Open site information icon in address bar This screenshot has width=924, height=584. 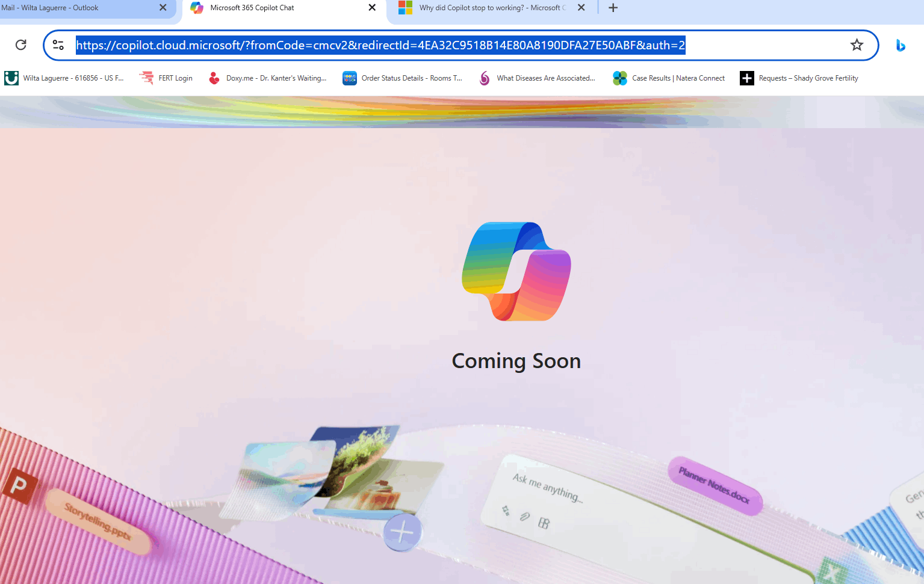click(58, 45)
